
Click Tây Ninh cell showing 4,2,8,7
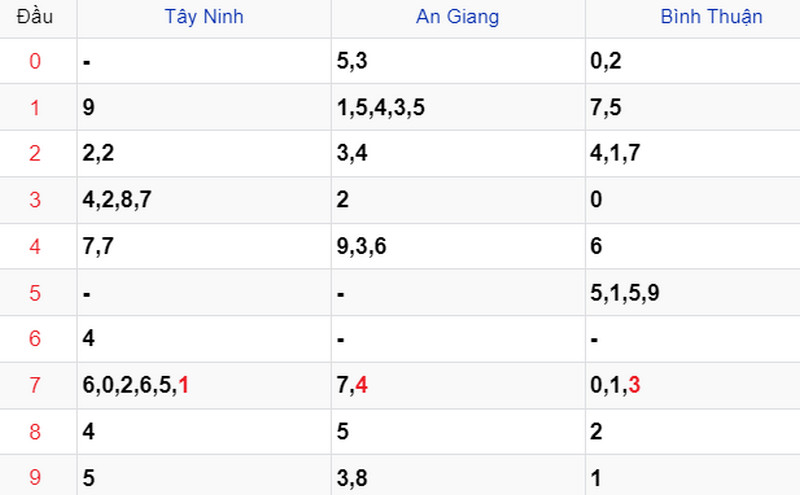[x=204, y=200]
